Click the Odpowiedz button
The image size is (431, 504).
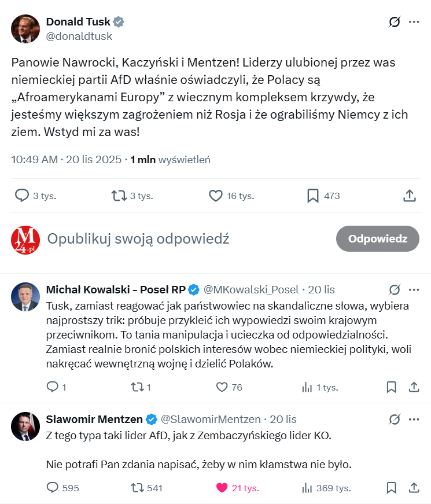(378, 238)
